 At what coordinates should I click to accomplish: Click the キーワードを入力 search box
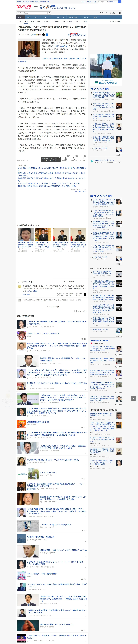tap(32, 13)
